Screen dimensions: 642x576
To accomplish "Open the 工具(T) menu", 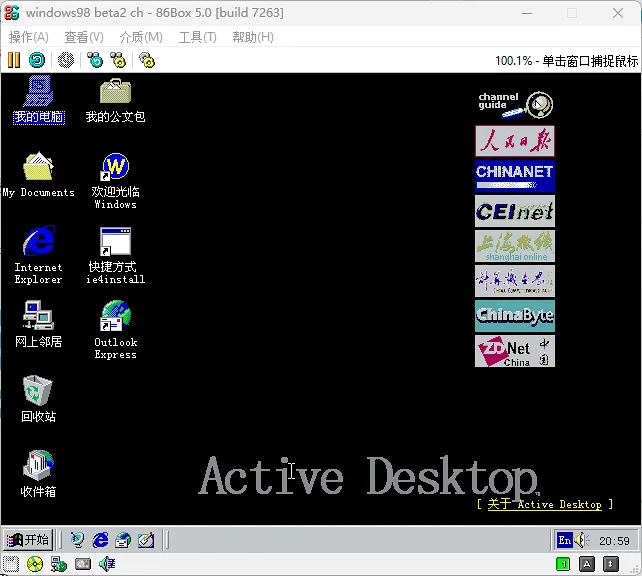I will coord(197,37).
